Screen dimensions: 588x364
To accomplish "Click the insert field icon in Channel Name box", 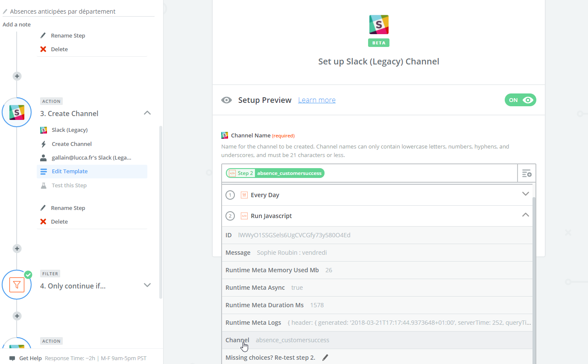I will [527, 173].
